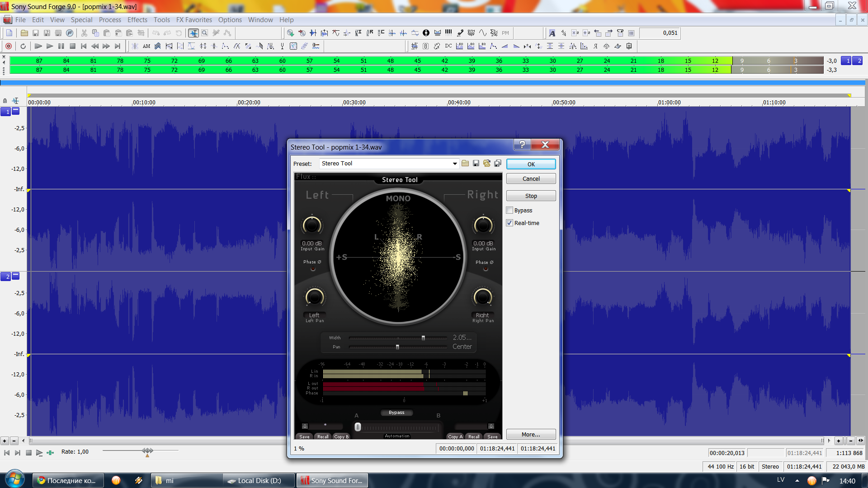The width and height of the screenshot is (868, 488).
Task: Open the Process menu
Action: [x=110, y=20]
